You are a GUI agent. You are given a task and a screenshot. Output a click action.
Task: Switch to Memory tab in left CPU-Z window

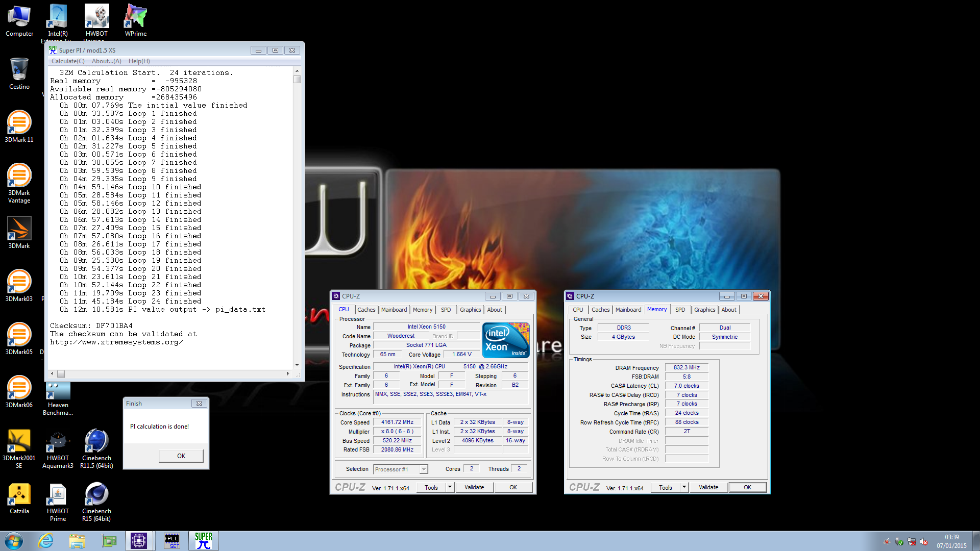(422, 310)
